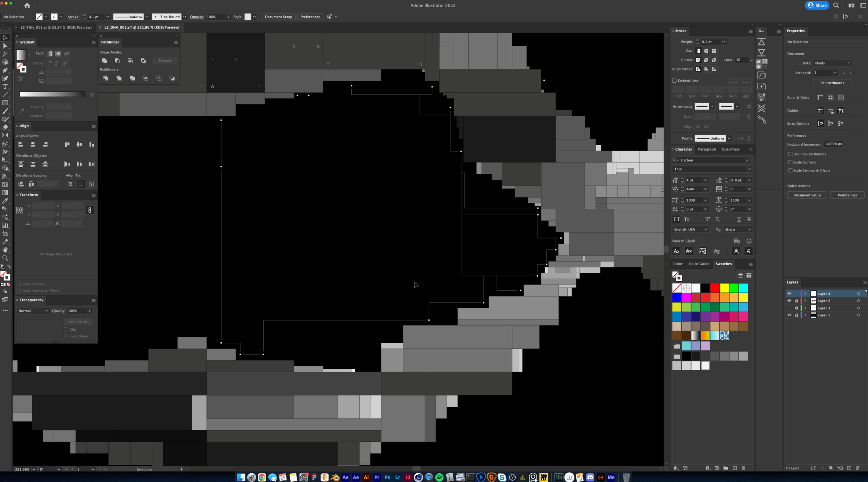Click the Unite shape mode icon
Screen dimensions: 868x482
105,61
